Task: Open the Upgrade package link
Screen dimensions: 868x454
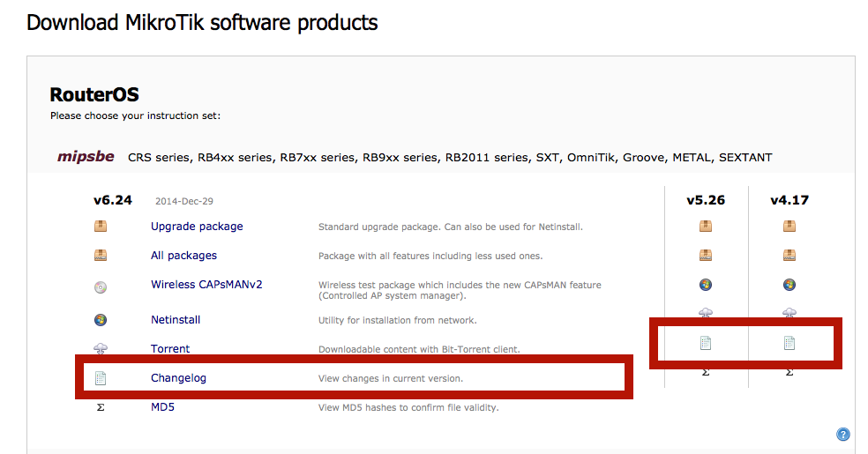Action: [x=197, y=227]
